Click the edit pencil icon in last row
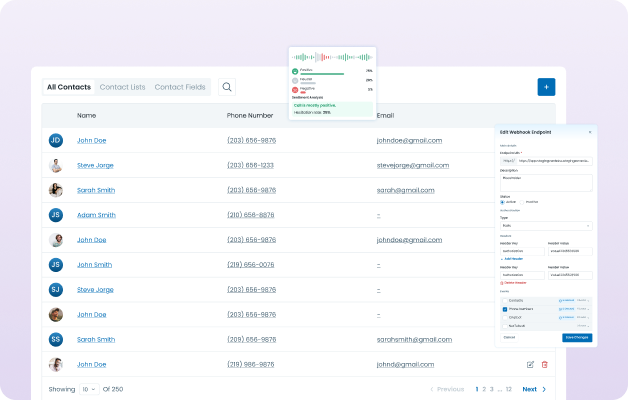This screenshot has height=400, width=628. coord(530,365)
